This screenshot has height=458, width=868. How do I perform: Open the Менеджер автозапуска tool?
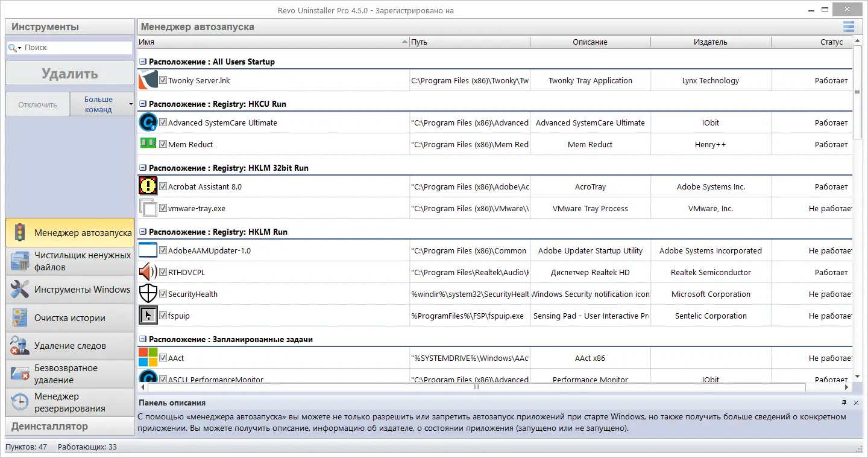point(70,233)
